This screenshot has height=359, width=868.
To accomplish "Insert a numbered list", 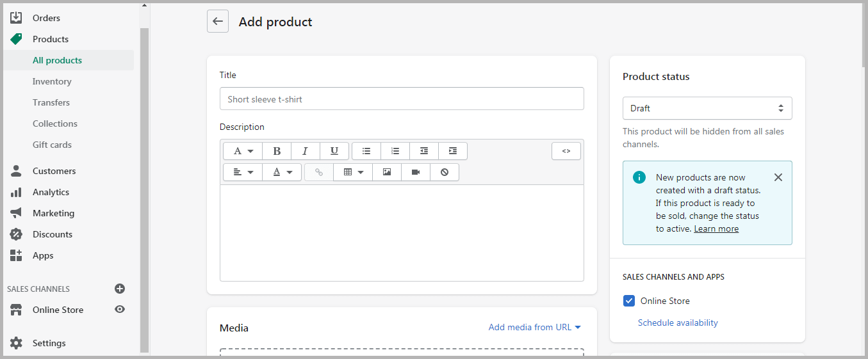I will tap(395, 151).
